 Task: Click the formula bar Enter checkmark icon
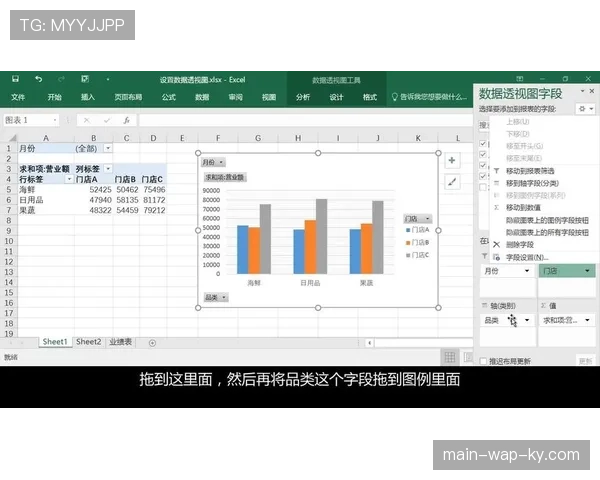[x=107, y=121]
